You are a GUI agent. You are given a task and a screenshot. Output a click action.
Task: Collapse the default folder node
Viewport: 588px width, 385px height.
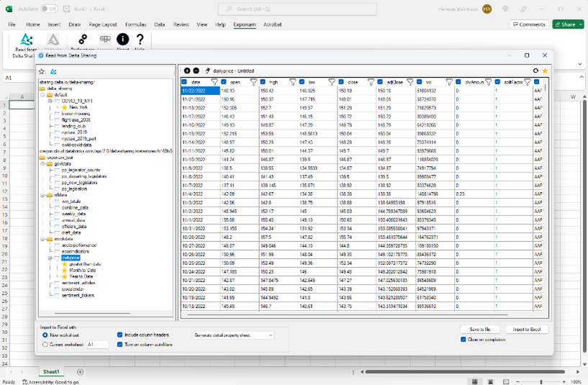[x=42, y=95]
